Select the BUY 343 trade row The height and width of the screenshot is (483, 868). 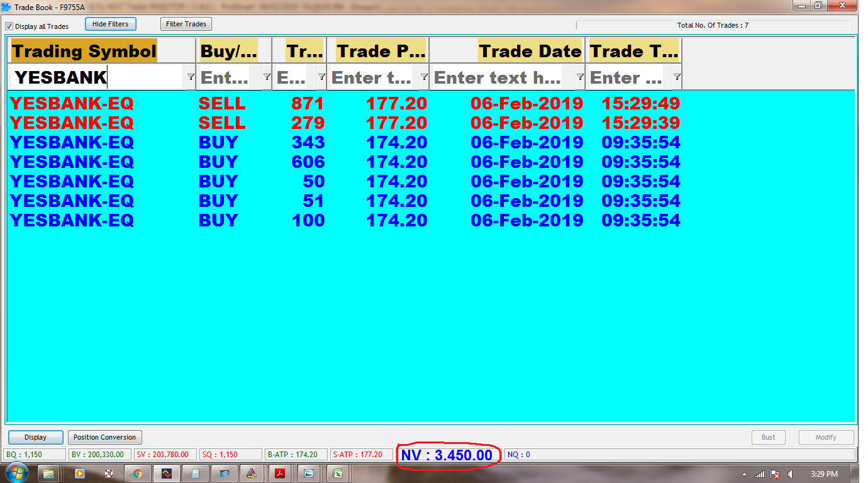click(345, 142)
